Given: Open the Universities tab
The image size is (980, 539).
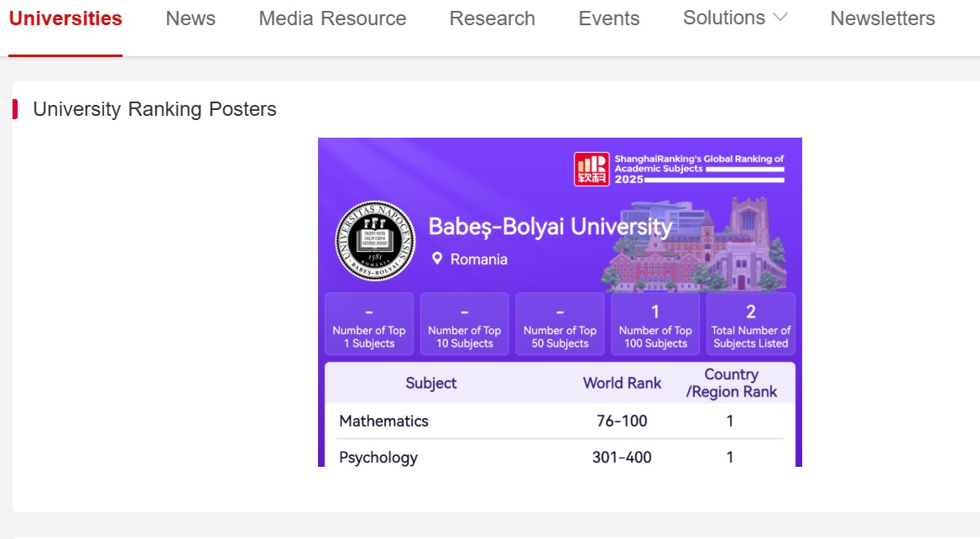Looking at the screenshot, I should pyautogui.click(x=65, y=19).
